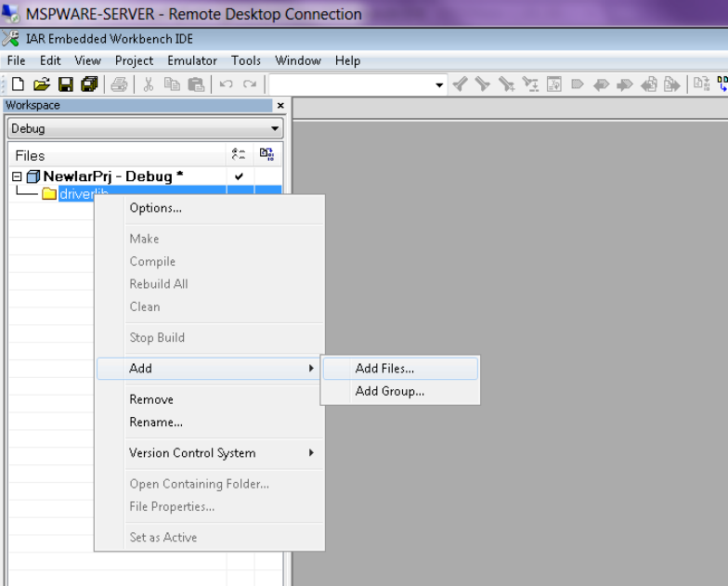Open the Help menu

coord(347,61)
